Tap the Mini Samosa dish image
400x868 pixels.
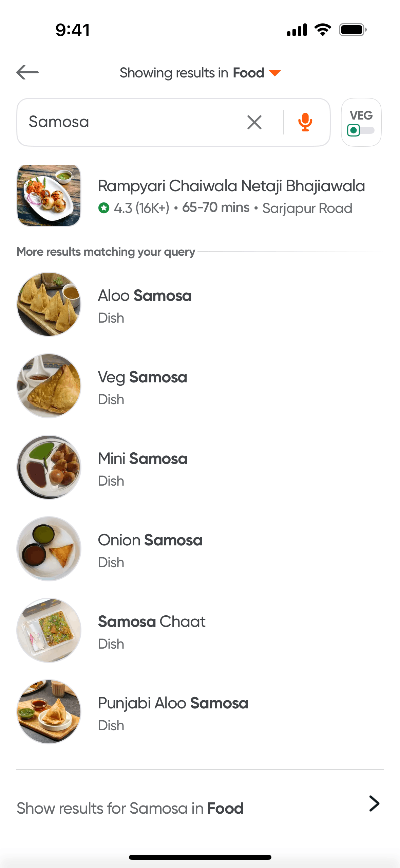click(x=49, y=467)
